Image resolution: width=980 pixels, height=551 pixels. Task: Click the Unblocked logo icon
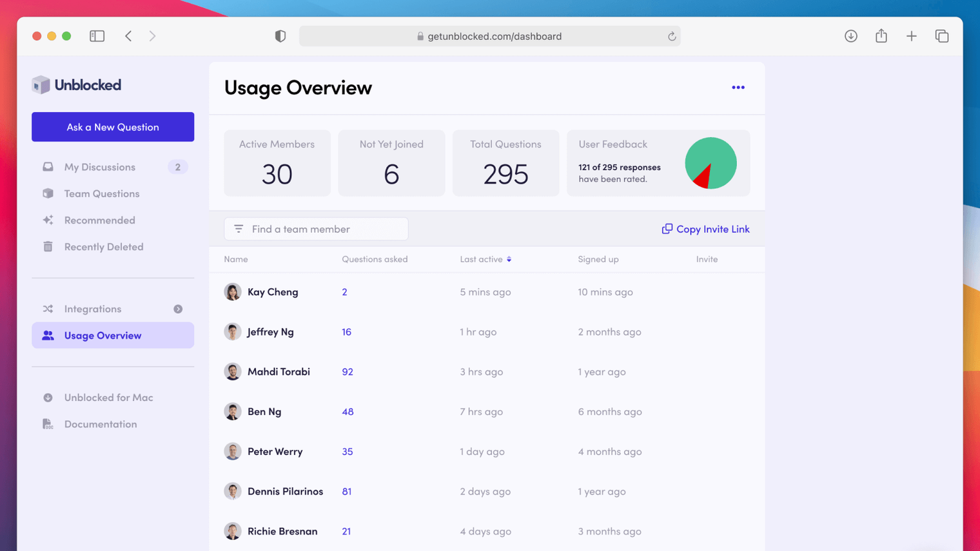tap(41, 84)
